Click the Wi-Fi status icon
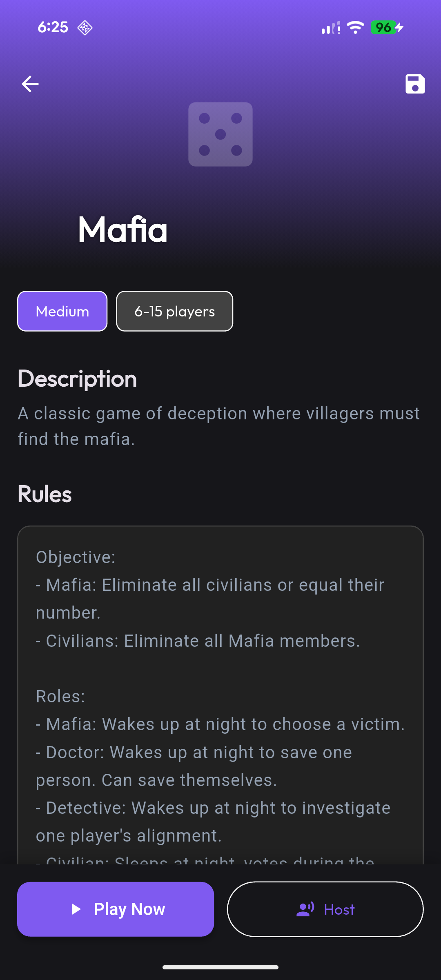The image size is (441, 980). click(x=355, y=27)
